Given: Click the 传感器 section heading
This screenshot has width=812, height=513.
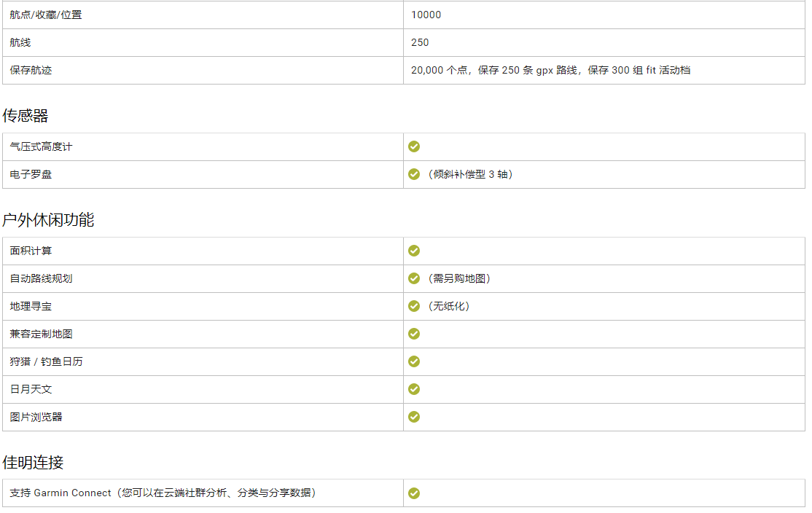Looking at the screenshot, I should (x=26, y=115).
